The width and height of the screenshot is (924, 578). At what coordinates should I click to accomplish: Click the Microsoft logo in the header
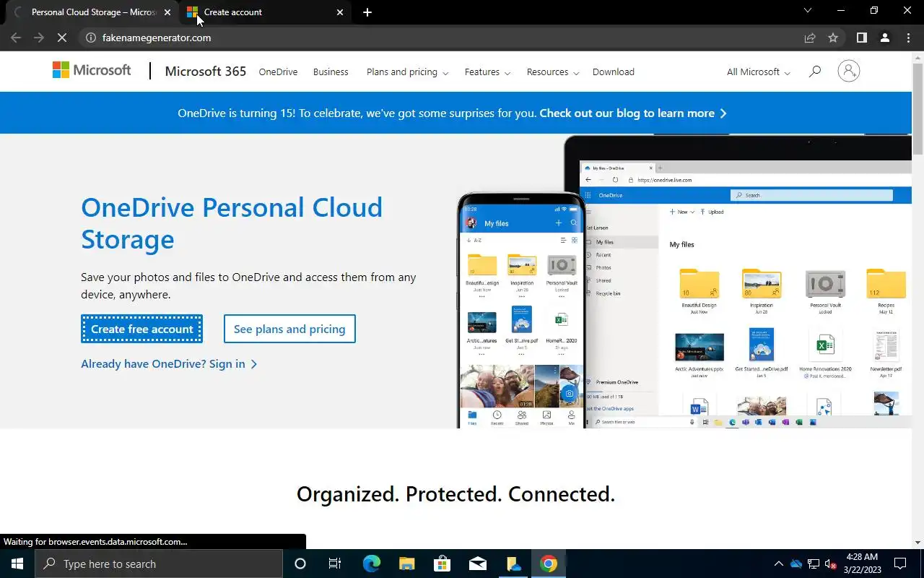tap(92, 71)
